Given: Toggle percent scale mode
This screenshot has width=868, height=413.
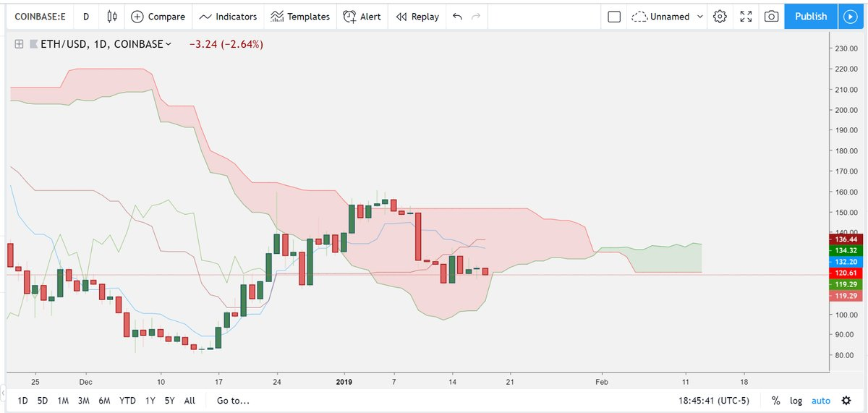Looking at the screenshot, I should pos(775,400).
